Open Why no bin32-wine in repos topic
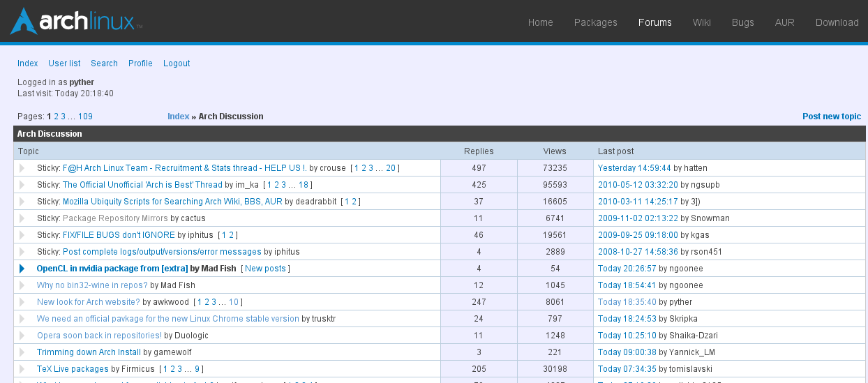868x383 pixels. click(x=92, y=285)
